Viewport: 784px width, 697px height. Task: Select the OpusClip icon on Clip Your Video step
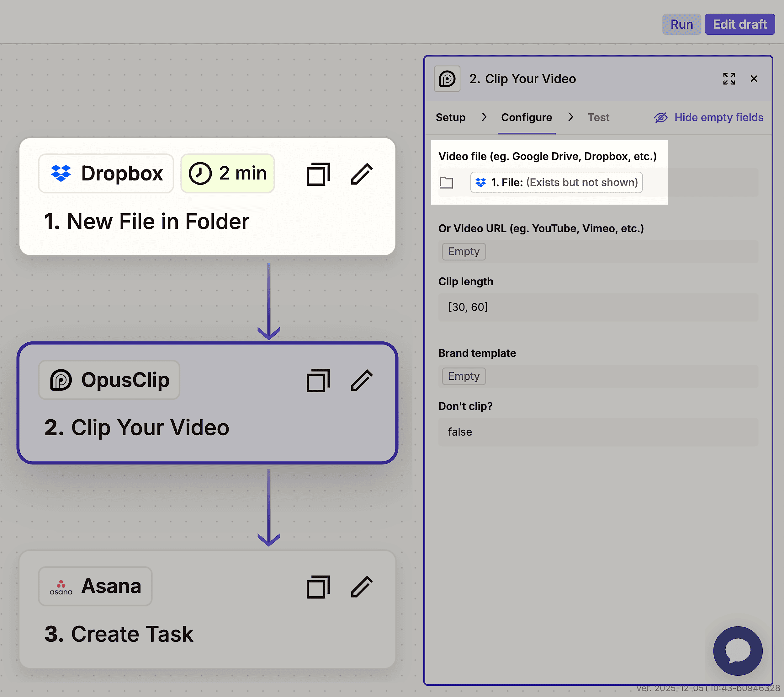(62, 380)
